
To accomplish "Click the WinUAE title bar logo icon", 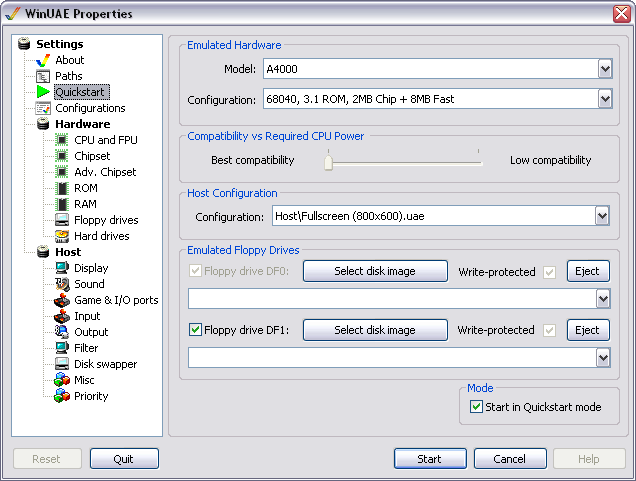I will click(x=13, y=13).
